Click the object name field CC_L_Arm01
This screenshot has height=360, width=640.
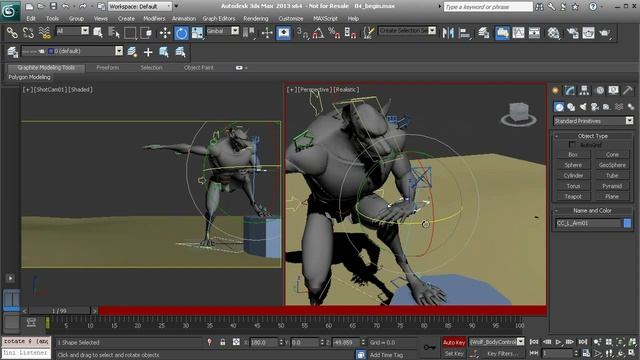click(x=588, y=223)
